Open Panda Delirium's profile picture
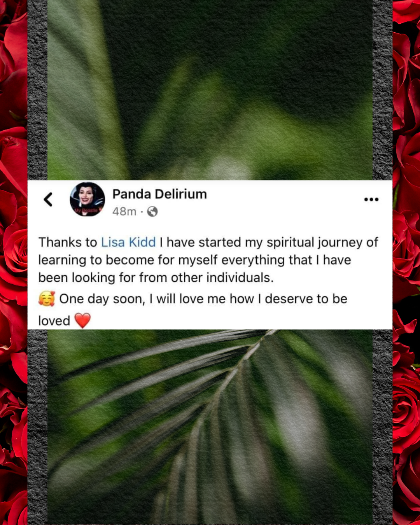The width and height of the screenshot is (420, 525). 87,199
